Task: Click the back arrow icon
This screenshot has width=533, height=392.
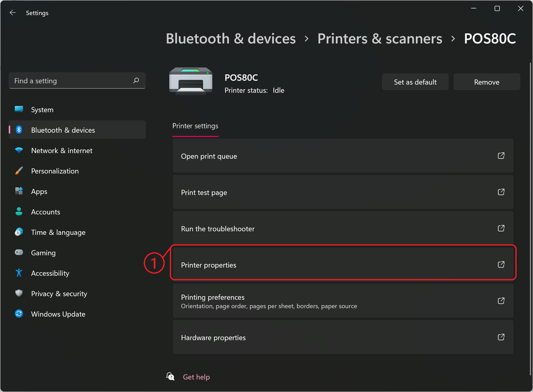Action: point(13,13)
